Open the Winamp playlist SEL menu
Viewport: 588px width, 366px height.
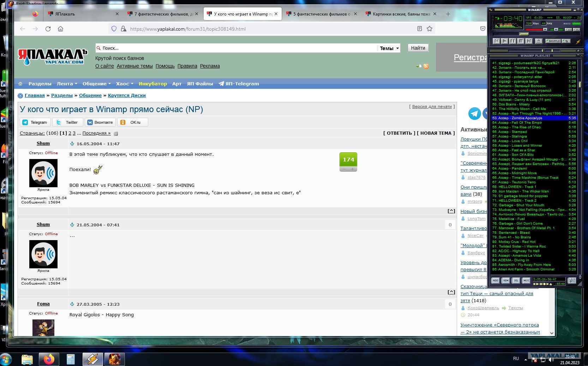pyautogui.click(x=516, y=281)
